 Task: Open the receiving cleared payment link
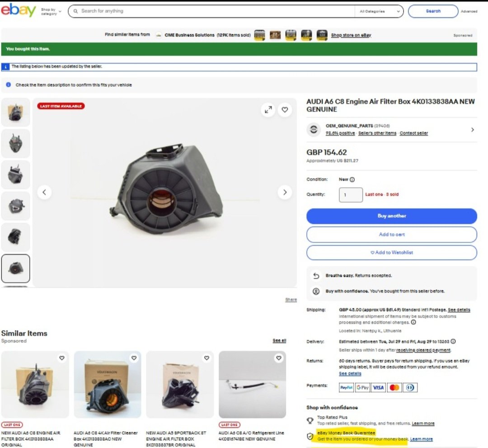[423, 350]
